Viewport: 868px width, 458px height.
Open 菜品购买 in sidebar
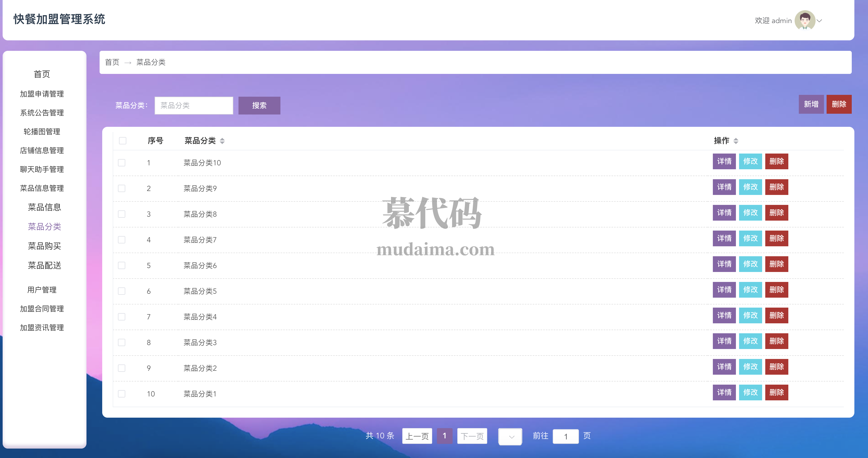click(x=45, y=246)
